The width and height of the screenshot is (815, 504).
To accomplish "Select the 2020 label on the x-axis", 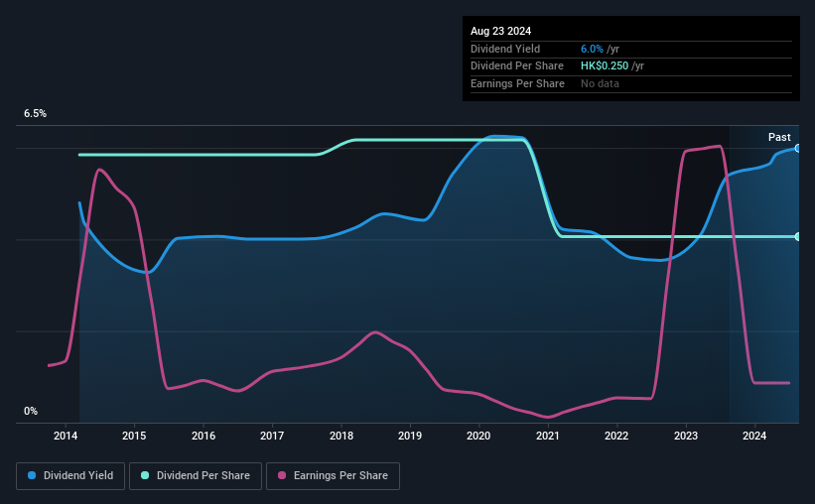I will click(x=478, y=436).
